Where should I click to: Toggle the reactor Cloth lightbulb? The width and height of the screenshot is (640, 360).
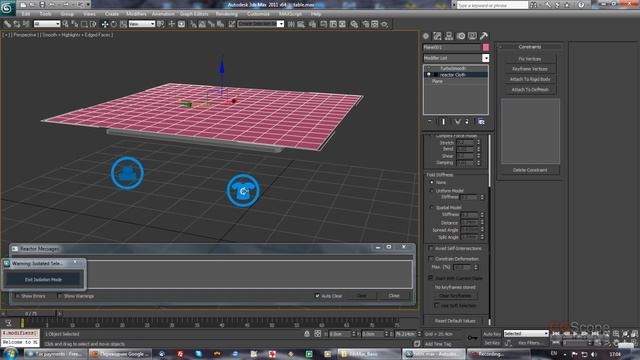429,75
